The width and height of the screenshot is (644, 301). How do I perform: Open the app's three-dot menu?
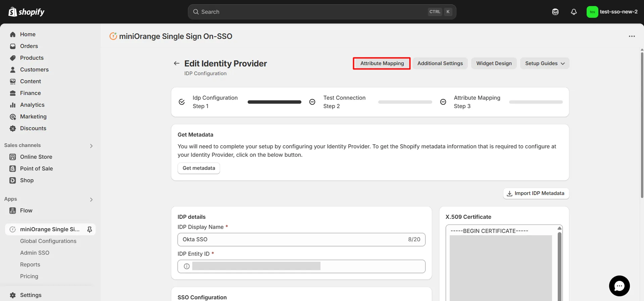(x=632, y=36)
